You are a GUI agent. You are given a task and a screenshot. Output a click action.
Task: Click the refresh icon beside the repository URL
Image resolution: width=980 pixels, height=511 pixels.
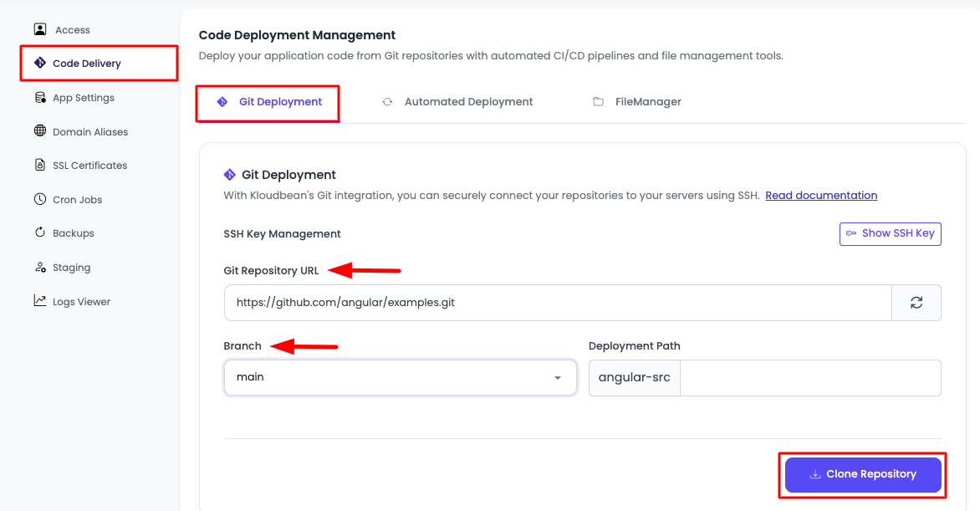[916, 302]
